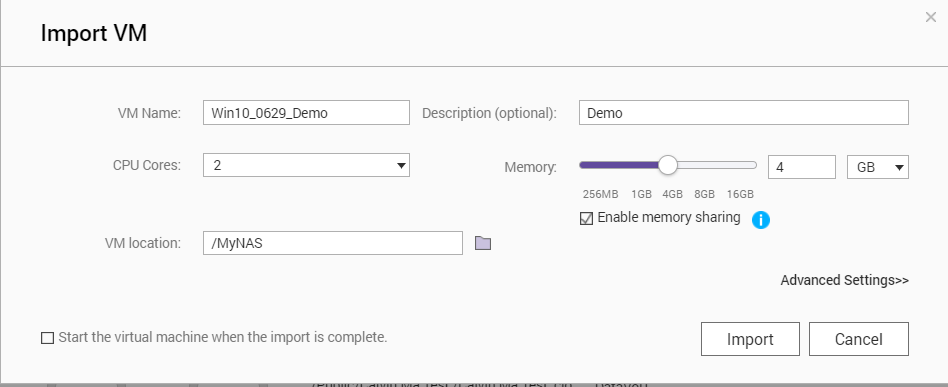Click the VM Name input field
948x387 pixels.
click(x=306, y=112)
